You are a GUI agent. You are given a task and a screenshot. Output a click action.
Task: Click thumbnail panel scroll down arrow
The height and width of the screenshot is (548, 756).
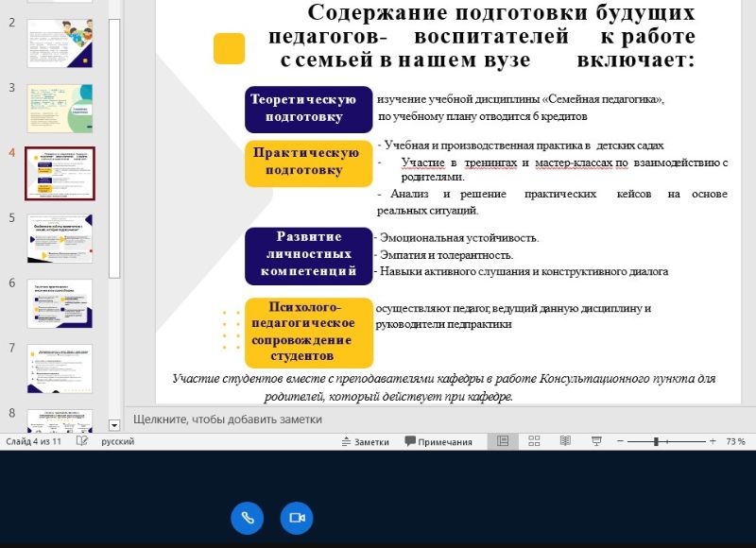click(114, 425)
